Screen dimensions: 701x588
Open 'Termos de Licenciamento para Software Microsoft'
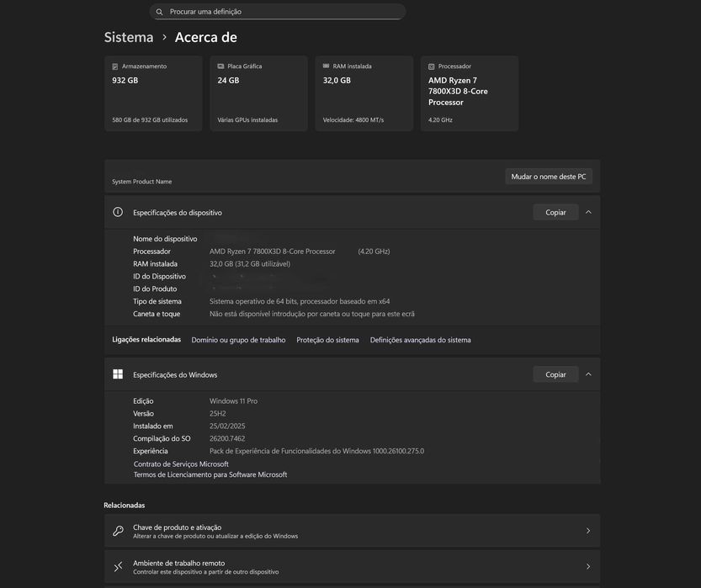point(210,474)
